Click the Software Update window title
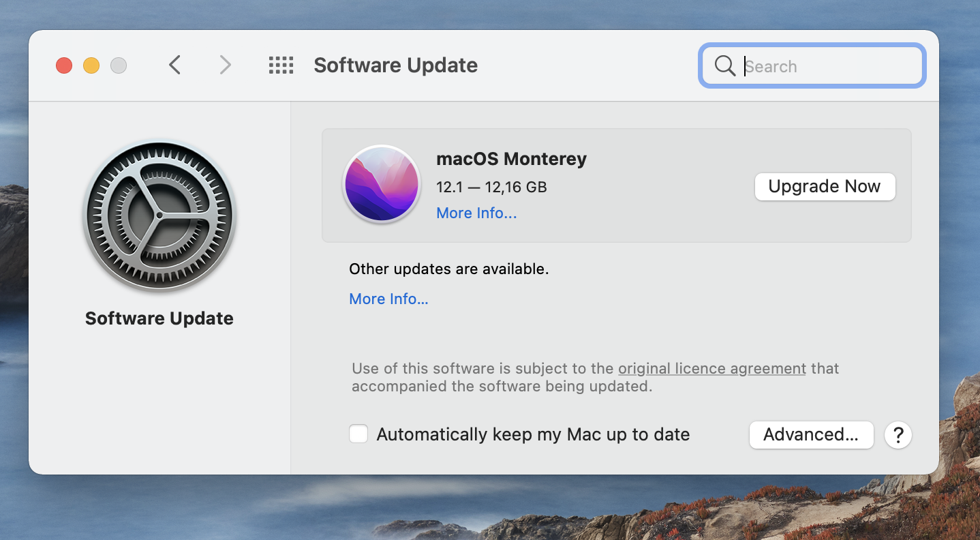Image resolution: width=980 pixels, height=540 pixels. [395, 65]
